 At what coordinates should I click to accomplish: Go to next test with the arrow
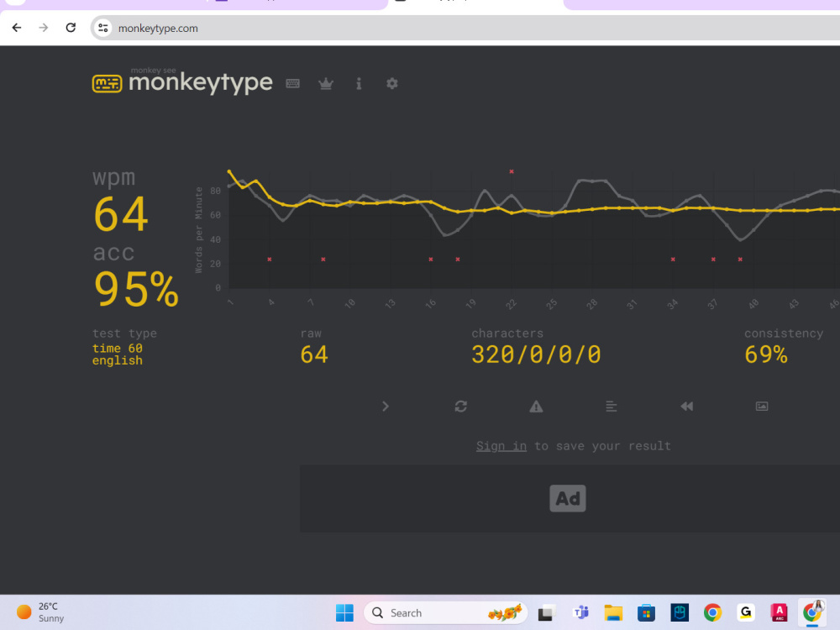(x=386, y=407)
